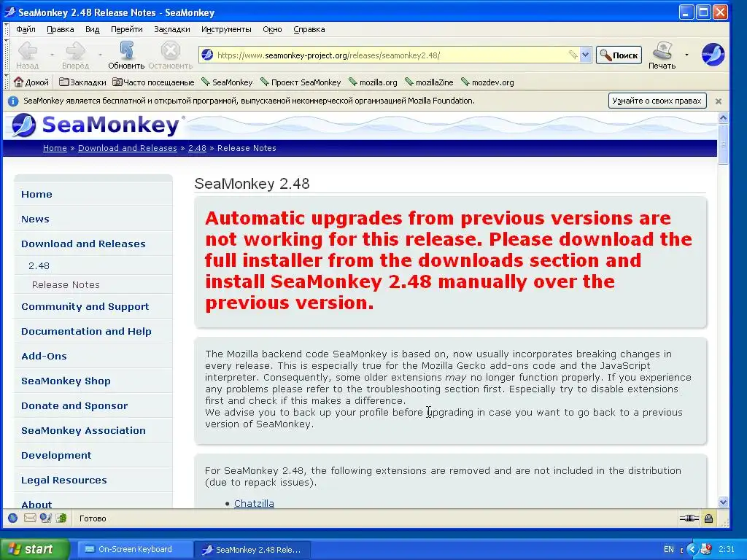747x560 pixels.
Task: Click the tag icon in address bar
Action: point(573,55)
